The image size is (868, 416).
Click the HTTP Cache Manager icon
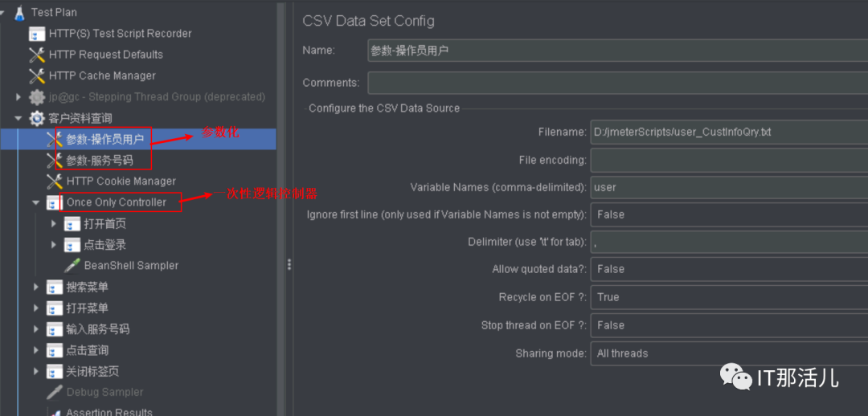[x=37, y=75]
